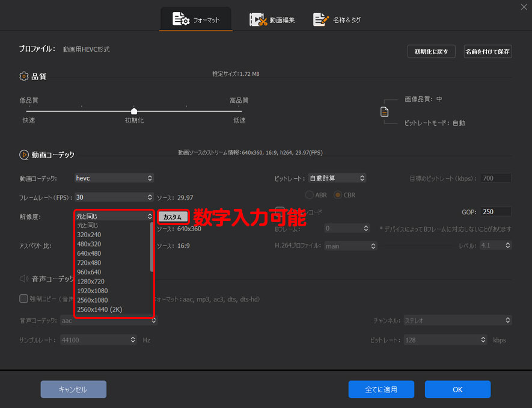Open the ビットレート 自動計算 dropdown

[337, 178]
